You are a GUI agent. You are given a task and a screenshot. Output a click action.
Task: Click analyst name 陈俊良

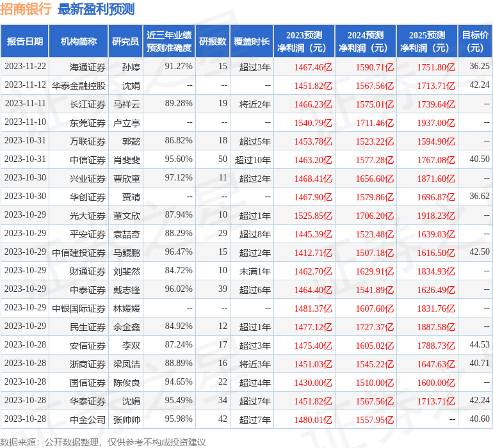(127, 382)
